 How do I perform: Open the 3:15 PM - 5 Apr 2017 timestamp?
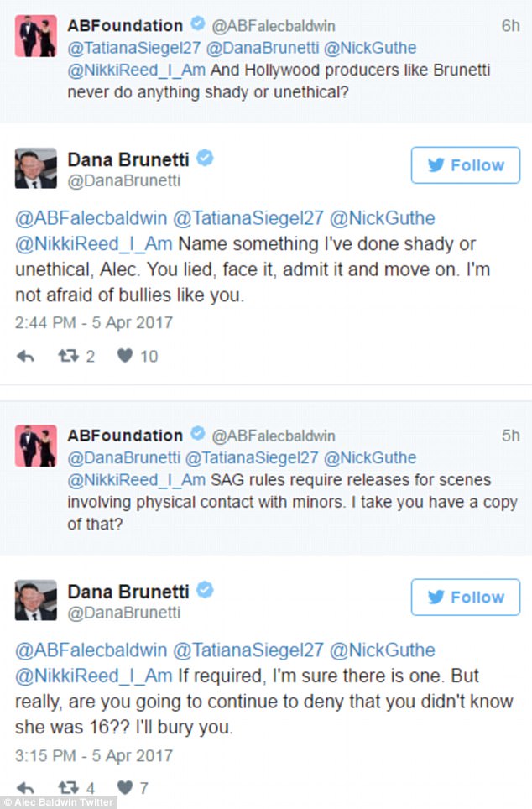pos(93,756)
